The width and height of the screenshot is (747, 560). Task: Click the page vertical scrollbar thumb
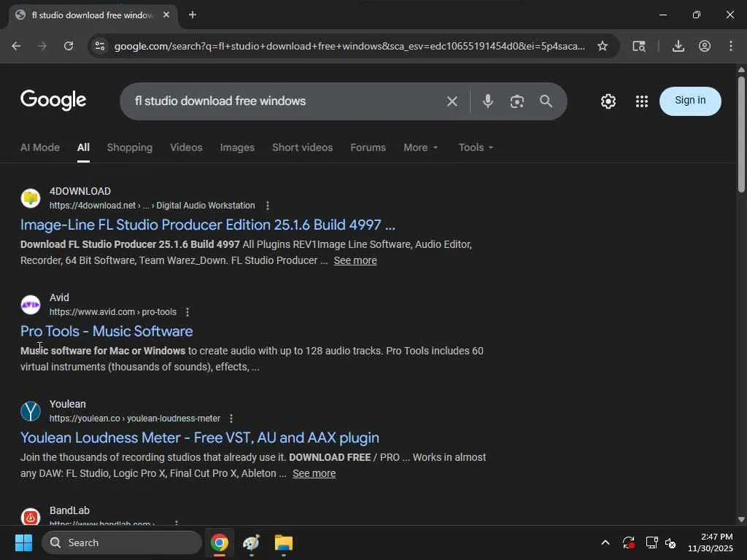pyautogui.click(x=741, y=133)
